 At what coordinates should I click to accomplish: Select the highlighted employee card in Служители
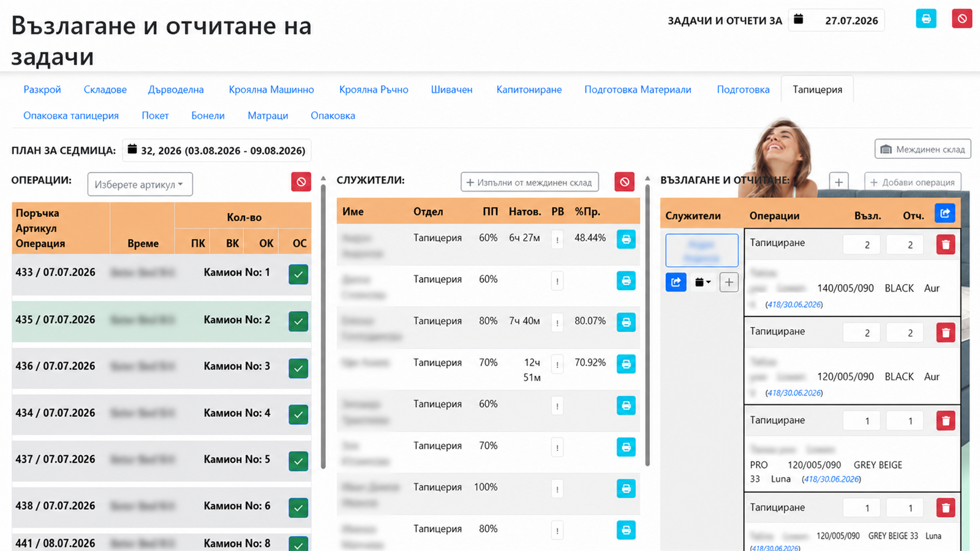tap(702, 250)
